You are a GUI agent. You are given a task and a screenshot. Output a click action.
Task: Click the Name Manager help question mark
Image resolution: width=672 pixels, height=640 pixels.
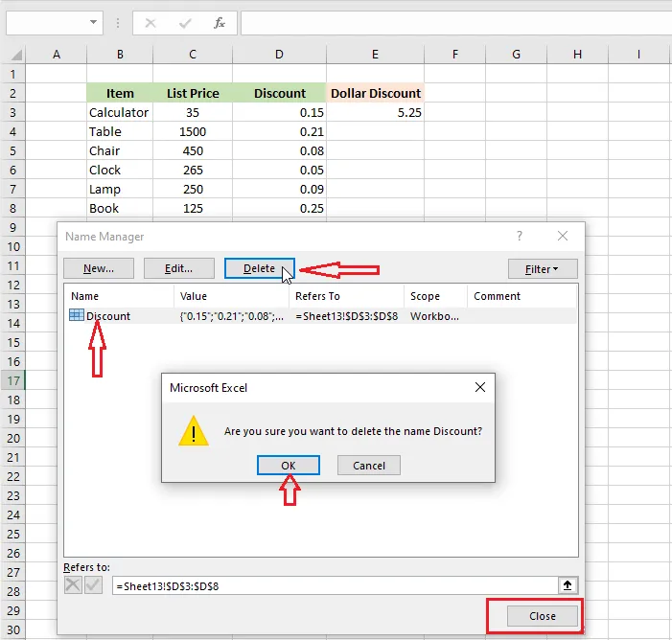click(520, 236)
